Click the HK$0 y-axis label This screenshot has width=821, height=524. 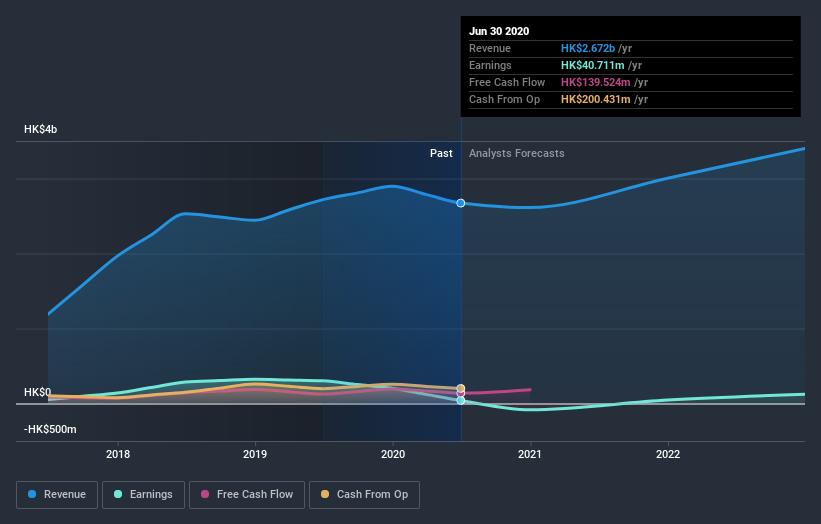(38, 392)
